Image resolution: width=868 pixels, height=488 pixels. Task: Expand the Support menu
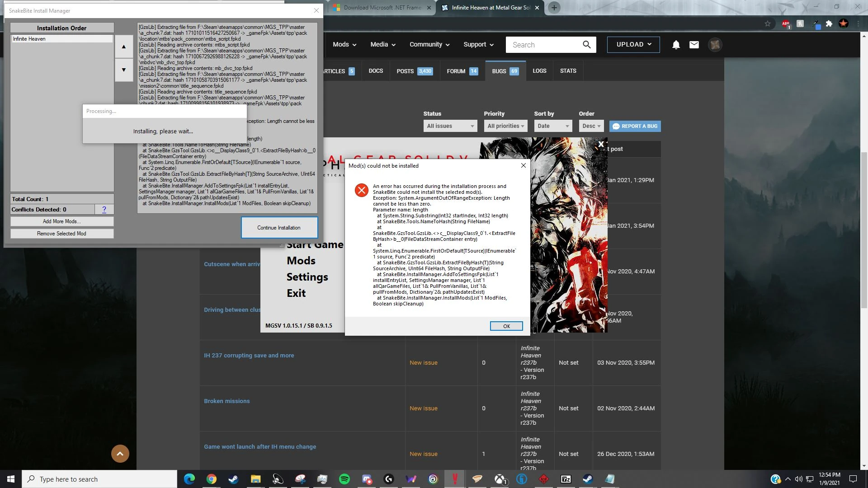click(x=478, y=44)
